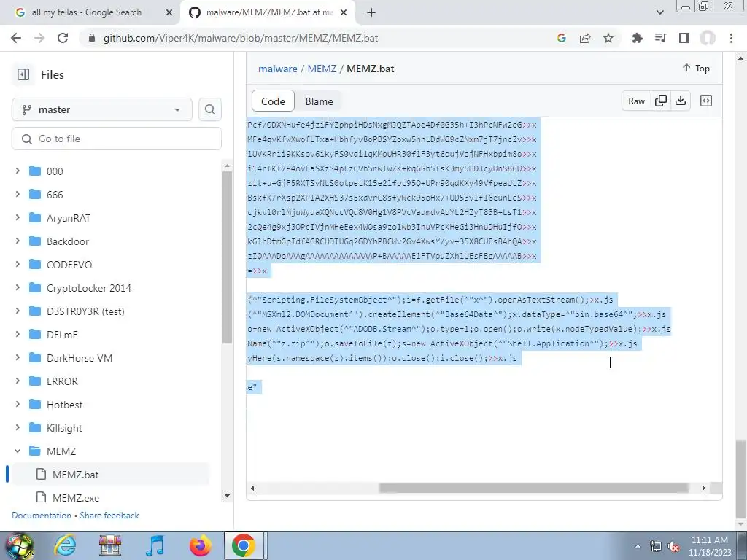Download the raw MEMZ.bat file
The image size is (747, 560).
[681, 101]
